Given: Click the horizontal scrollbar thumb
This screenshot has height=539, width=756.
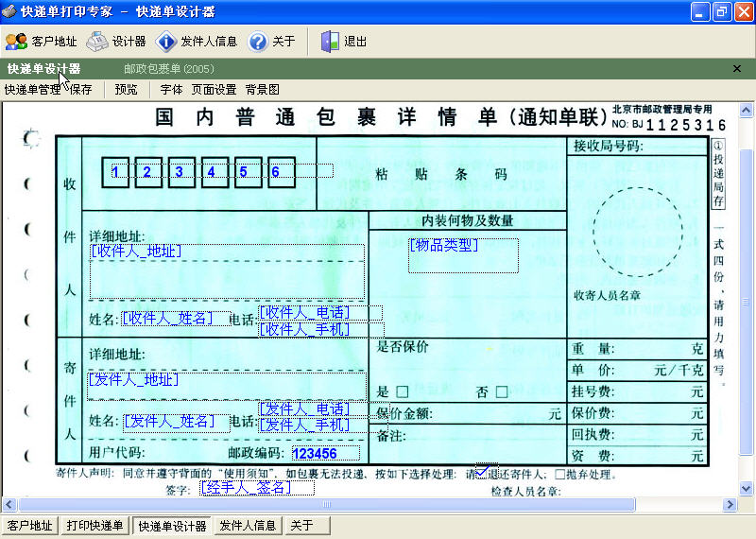Looking at the screenshot, I should pos(326,505).
